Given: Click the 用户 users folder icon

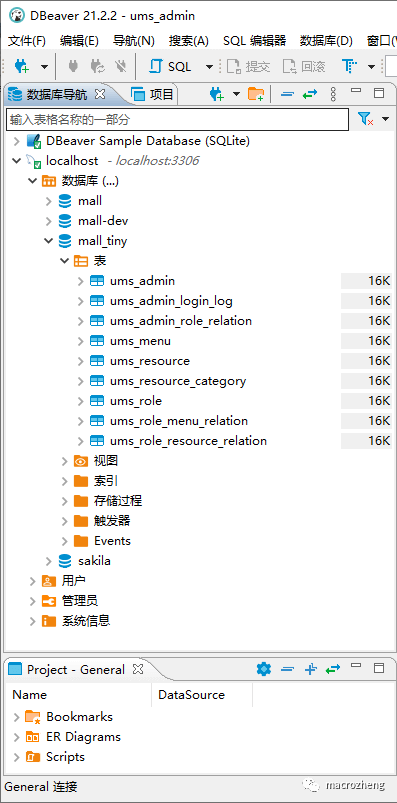Looking at the screenshot, I should click(49, 581).
